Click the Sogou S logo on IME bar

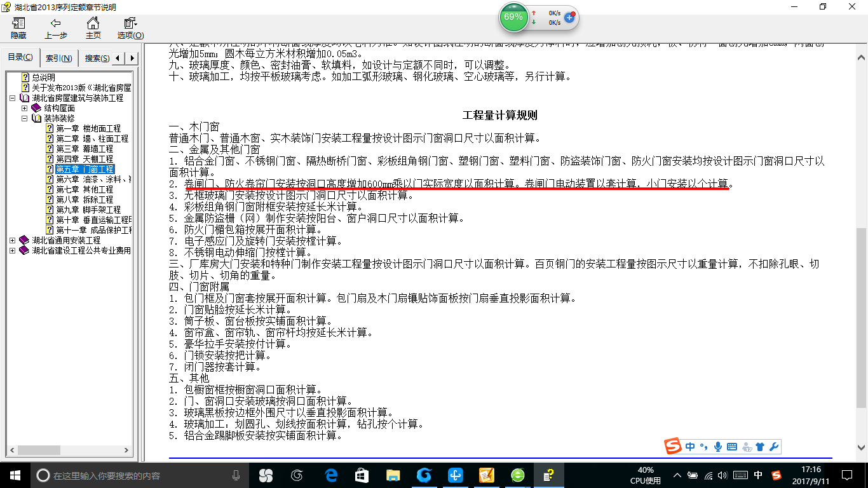coord(673,447)
